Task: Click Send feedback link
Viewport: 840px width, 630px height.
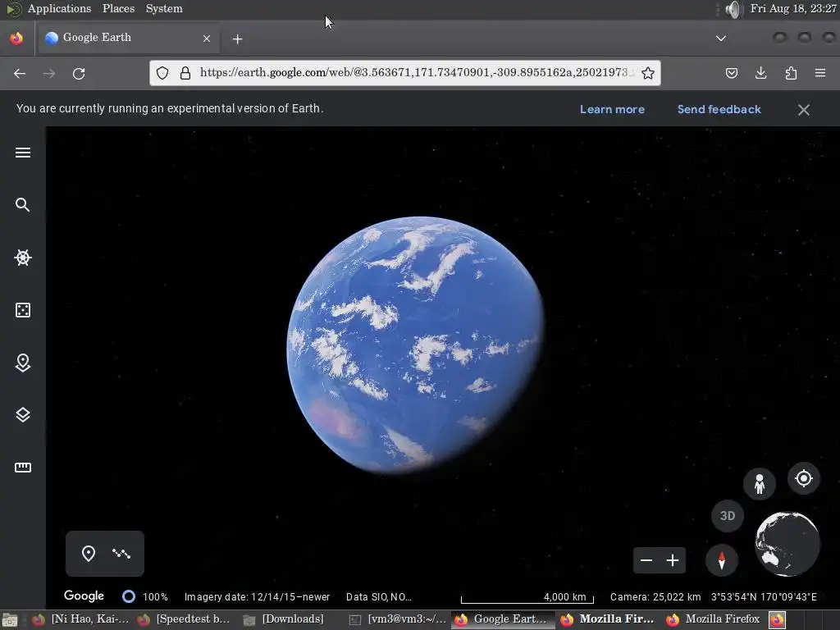Action: point(719,109)
